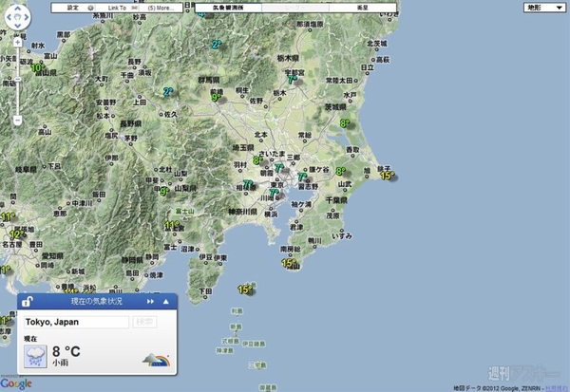The image size is (570, 392).
Task: Open the Weather Underground rainbow logo
Action: (157, 360)
